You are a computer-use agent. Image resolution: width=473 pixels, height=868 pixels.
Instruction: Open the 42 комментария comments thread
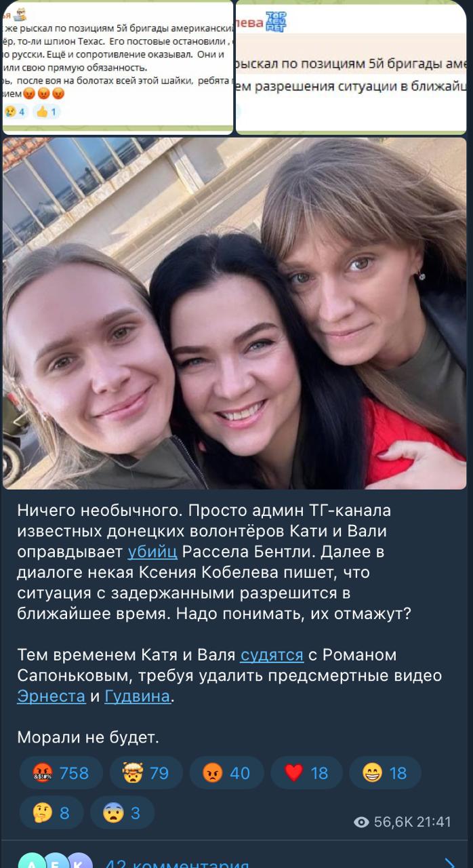tap(176, 862)
